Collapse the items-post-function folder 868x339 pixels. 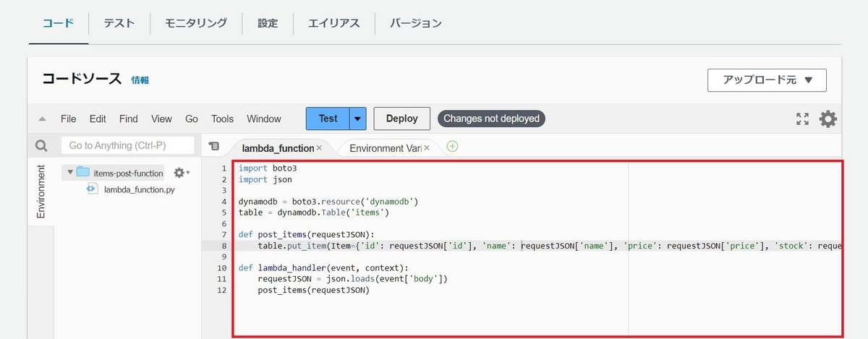(x=69, y=173)
